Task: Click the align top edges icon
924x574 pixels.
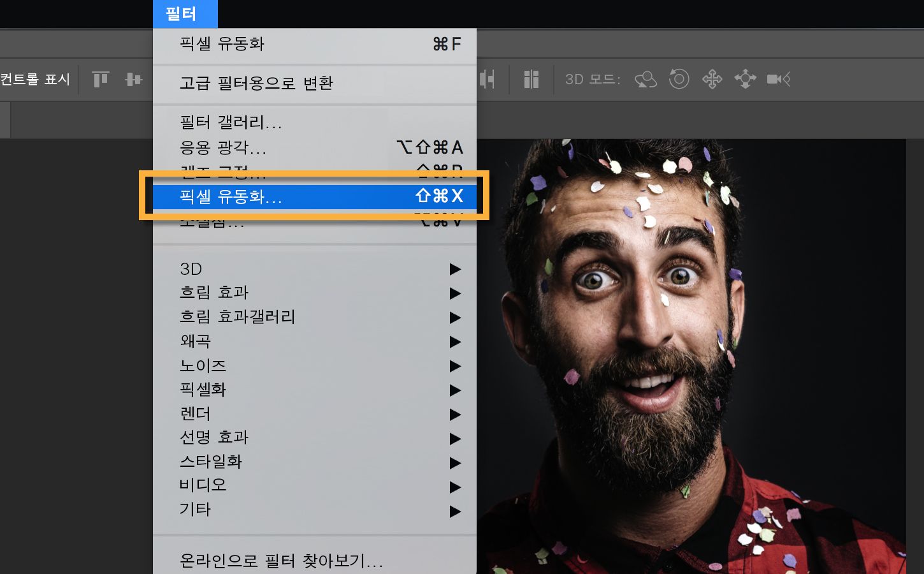Action: coord(100,79)
